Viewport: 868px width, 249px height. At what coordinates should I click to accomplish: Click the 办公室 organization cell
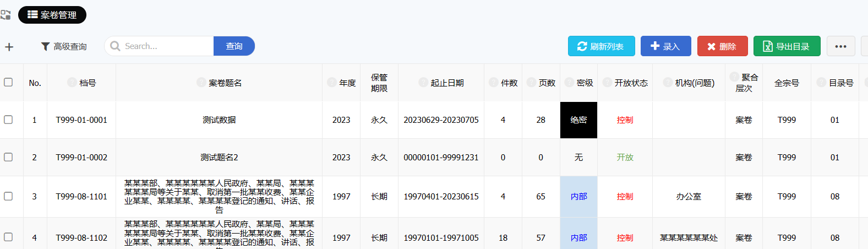point(689,196)
